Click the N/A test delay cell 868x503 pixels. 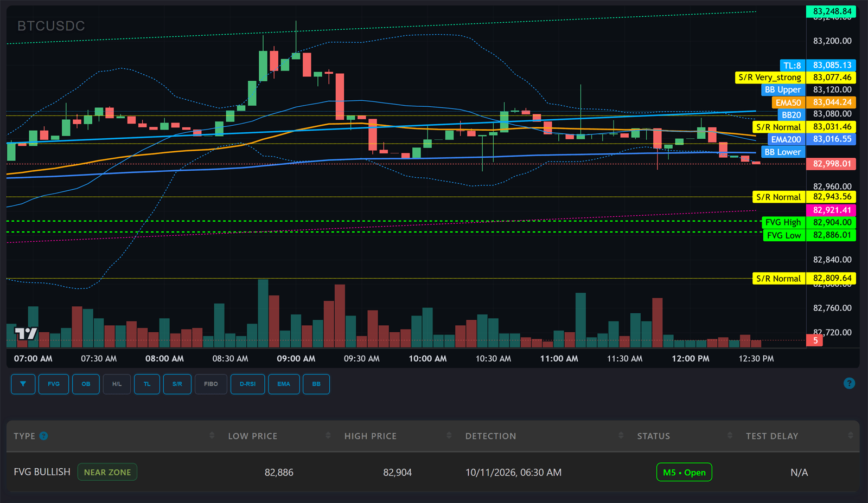pos(799,473)
